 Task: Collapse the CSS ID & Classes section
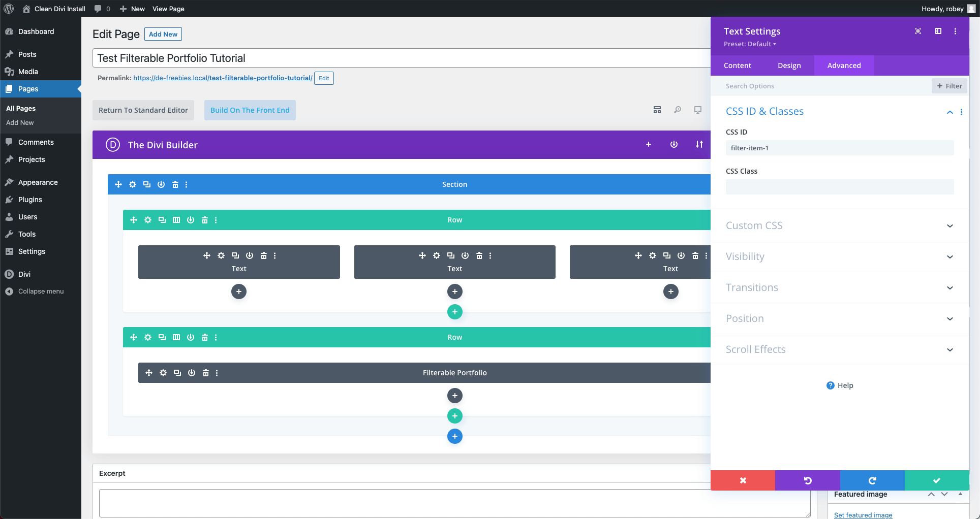[x=950, y=112]
